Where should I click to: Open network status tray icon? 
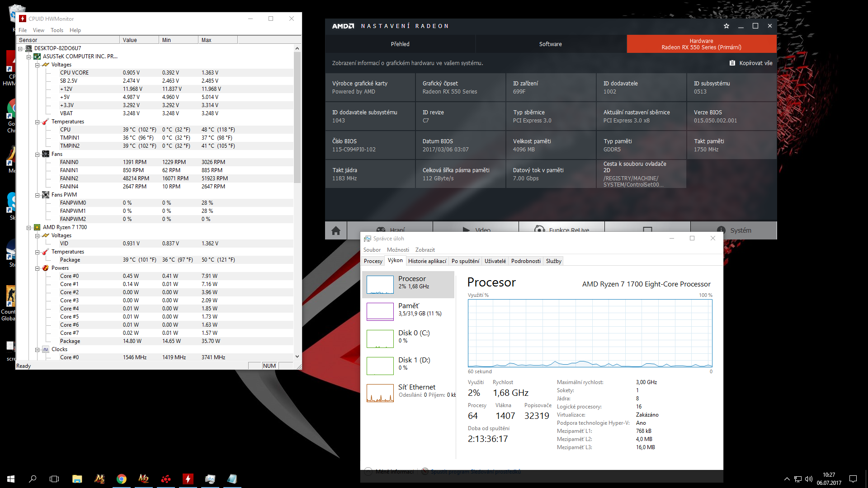point(798,479)
